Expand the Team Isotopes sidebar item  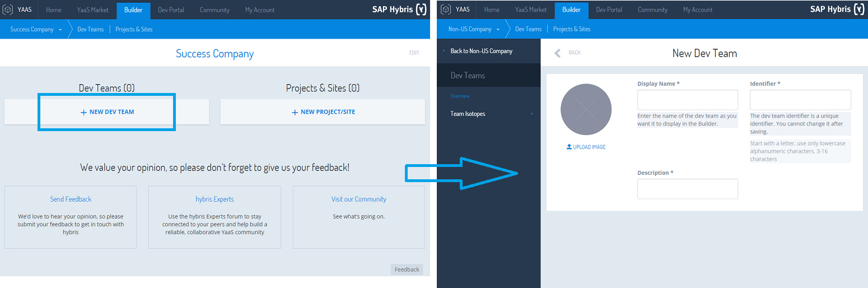pos(531,114)
